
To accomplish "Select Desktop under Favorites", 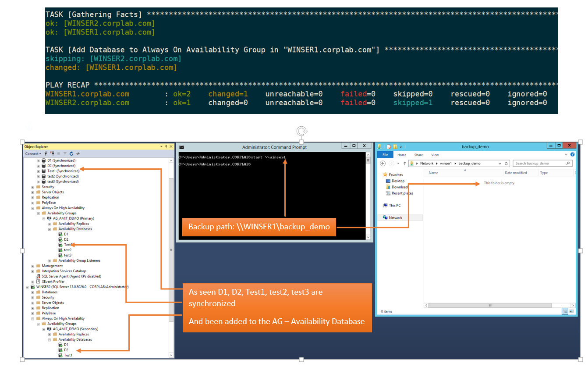I will [x=398, y=181].
